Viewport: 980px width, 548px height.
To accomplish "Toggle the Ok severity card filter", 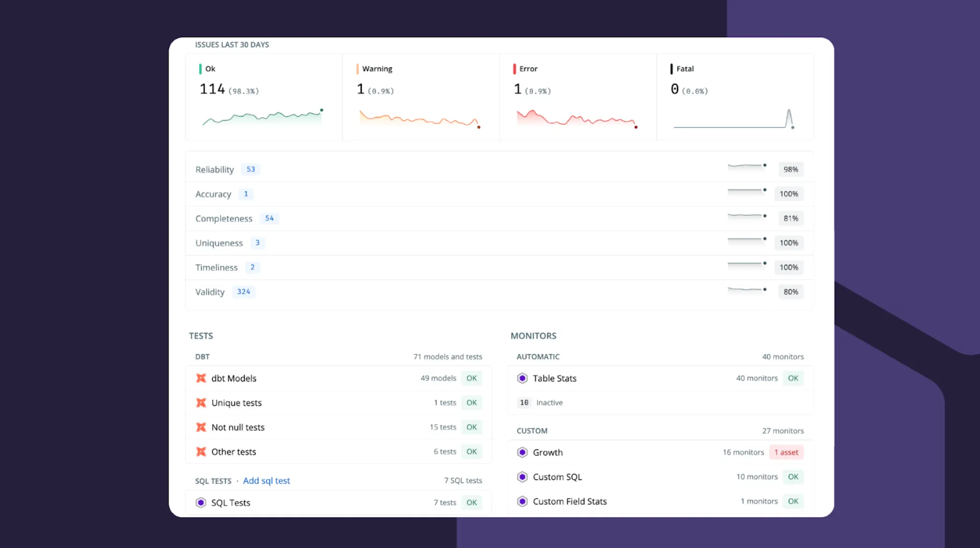I will tap(263, 96).
